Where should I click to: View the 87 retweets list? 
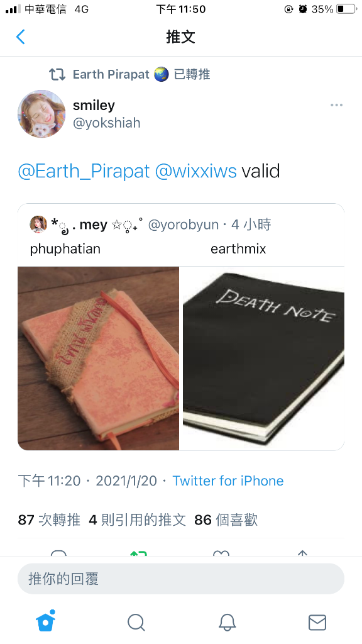tap(49, 520)
